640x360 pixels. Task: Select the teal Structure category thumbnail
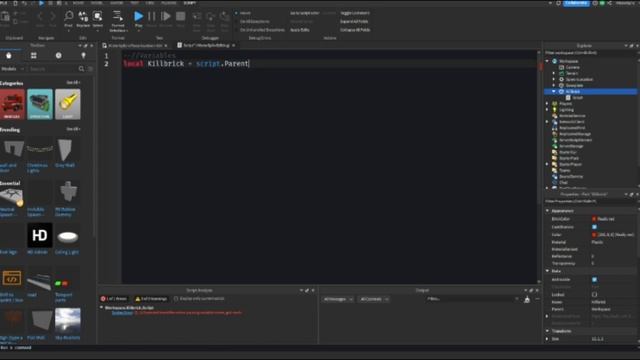[x=40, y=104]
